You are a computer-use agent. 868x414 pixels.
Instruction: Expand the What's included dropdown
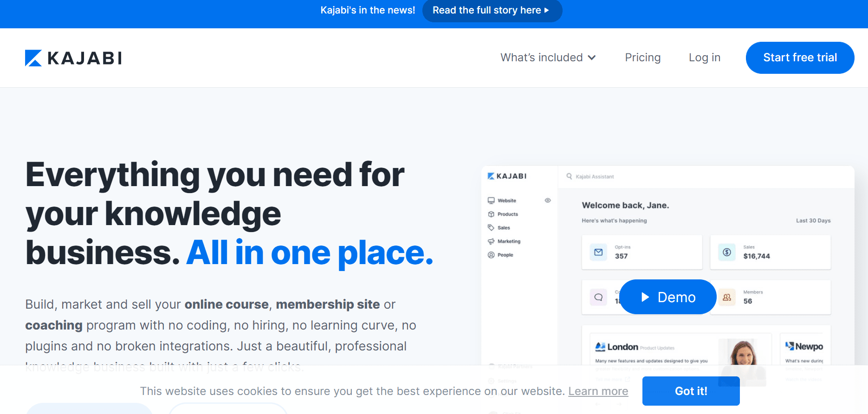(548, 58)
